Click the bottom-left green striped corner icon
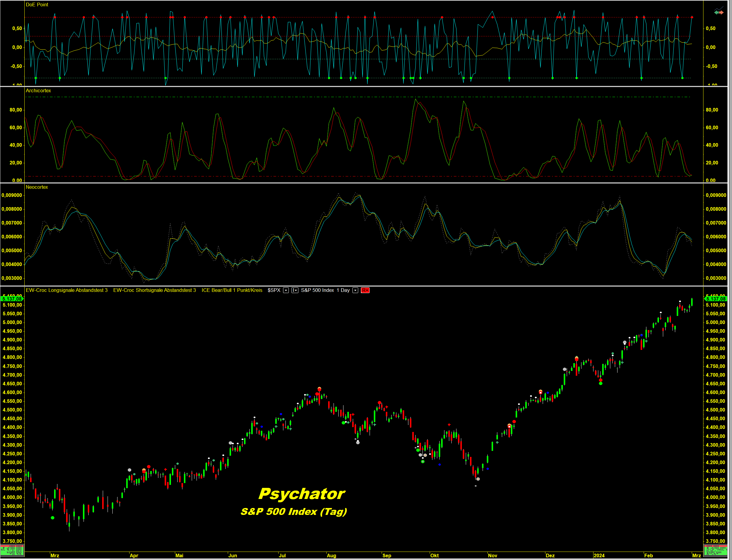The width and height of the screenshot is (732, 560). 12,551
